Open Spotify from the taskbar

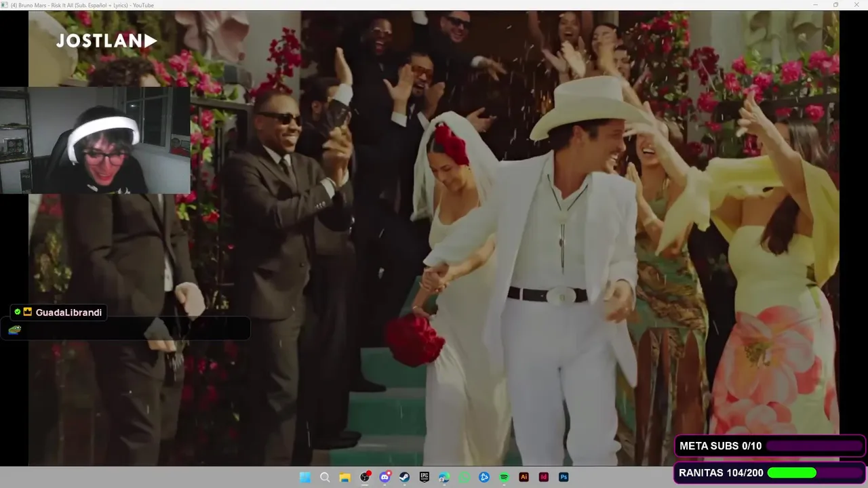tap(504, 477)
